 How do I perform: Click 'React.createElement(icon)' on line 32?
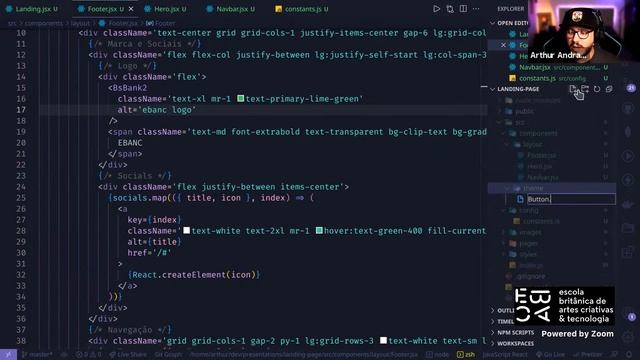pyautogui.click(x=193, y=275)
